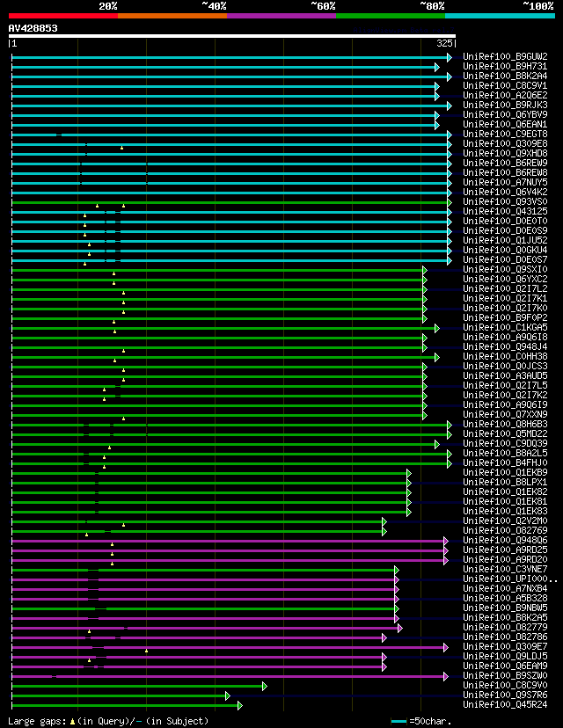This screenshot has width=563, height=728.
Task: Select the UniRef100_C9DQ39 label
Action: [x=506, y=443]
